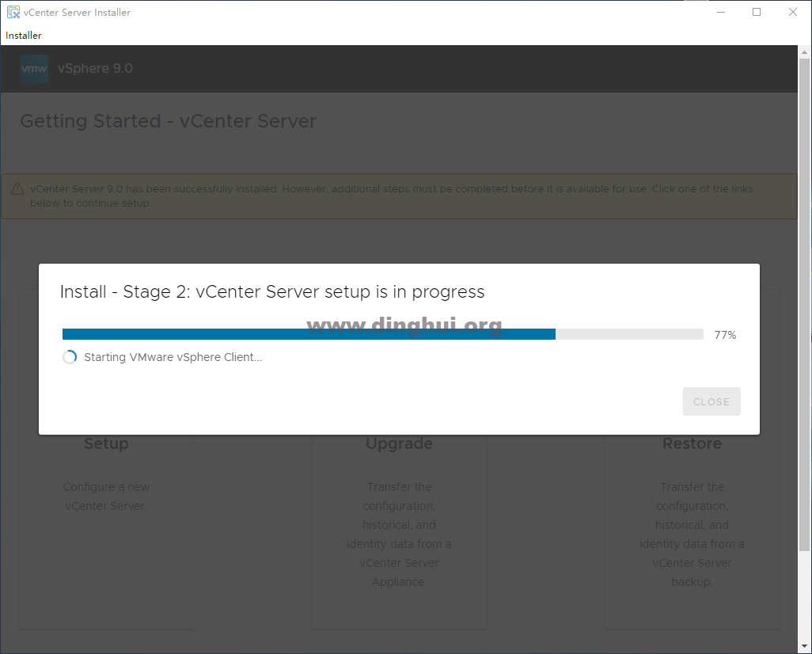
Task: Select the Upgrade card heading
Action: pyautogui.click(x=399, y=443)
